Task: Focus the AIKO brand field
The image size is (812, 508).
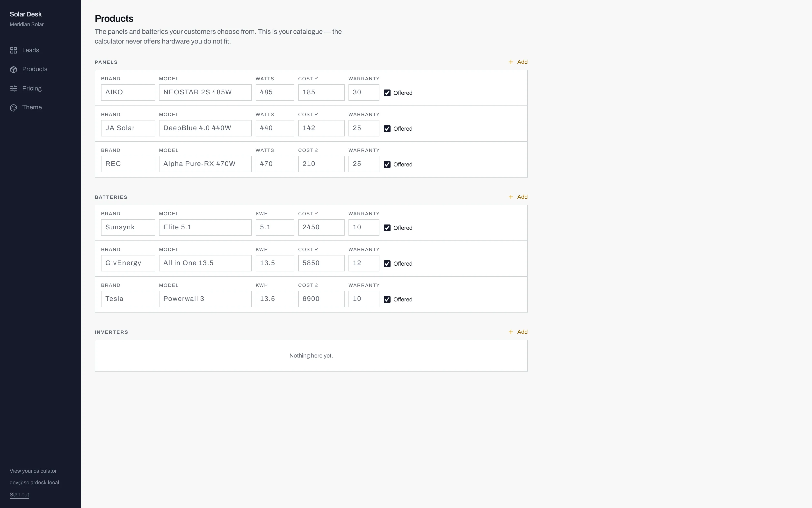Action: click(128, 92)
